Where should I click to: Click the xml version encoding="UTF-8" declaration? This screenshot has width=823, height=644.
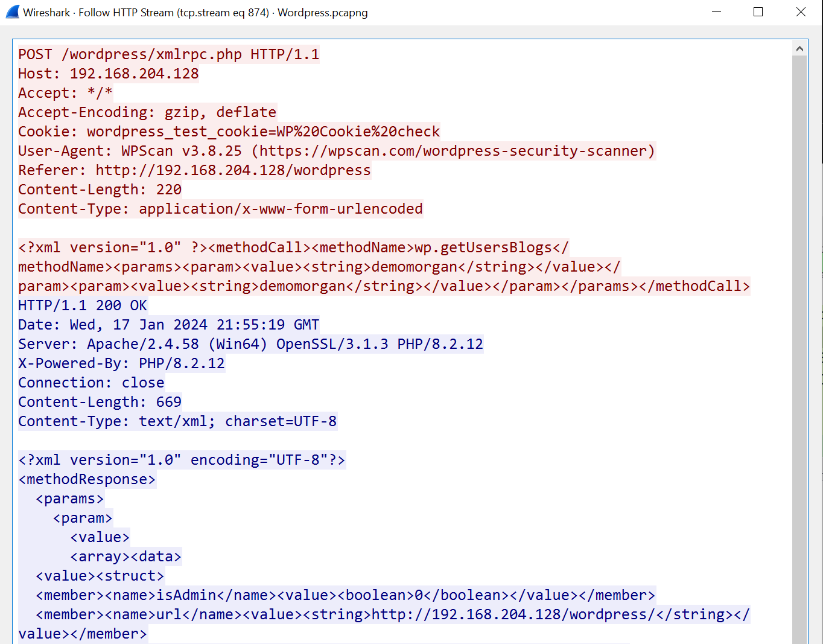182,460
